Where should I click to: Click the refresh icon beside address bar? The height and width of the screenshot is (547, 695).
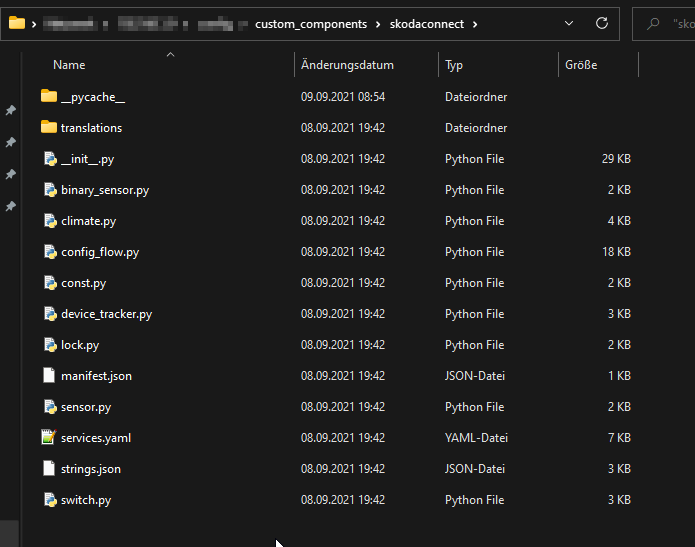pyautogui.click(x=602, y=23)
